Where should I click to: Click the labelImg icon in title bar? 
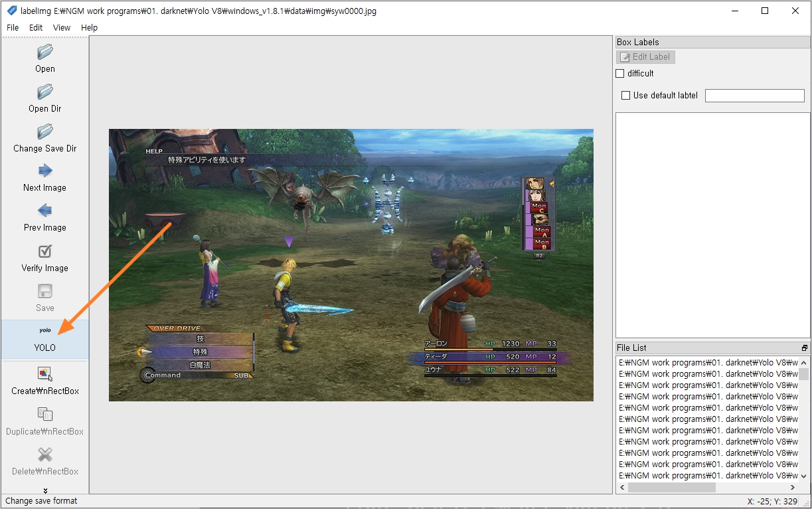pos(12,11)
